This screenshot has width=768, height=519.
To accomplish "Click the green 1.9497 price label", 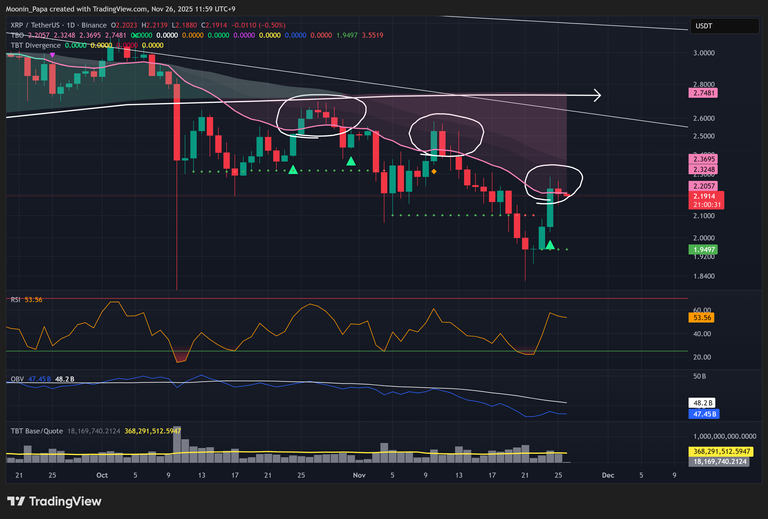I will [706, 249].
